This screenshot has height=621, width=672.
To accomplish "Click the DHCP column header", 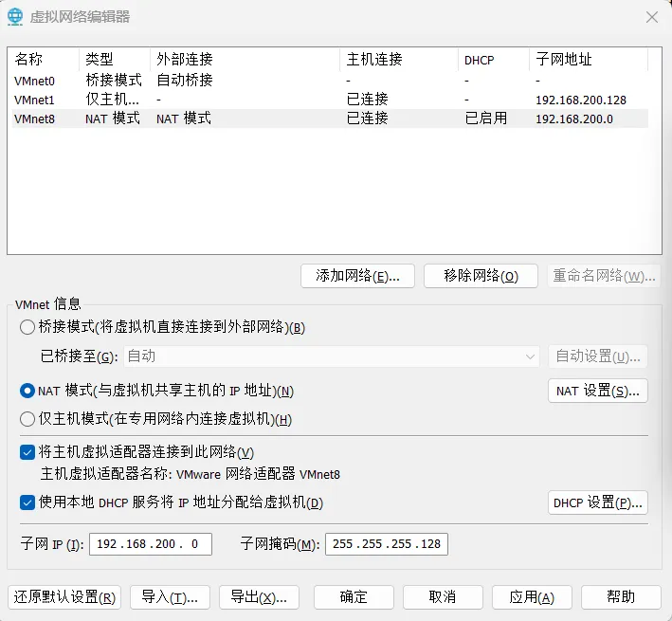I will pos(494,59).
